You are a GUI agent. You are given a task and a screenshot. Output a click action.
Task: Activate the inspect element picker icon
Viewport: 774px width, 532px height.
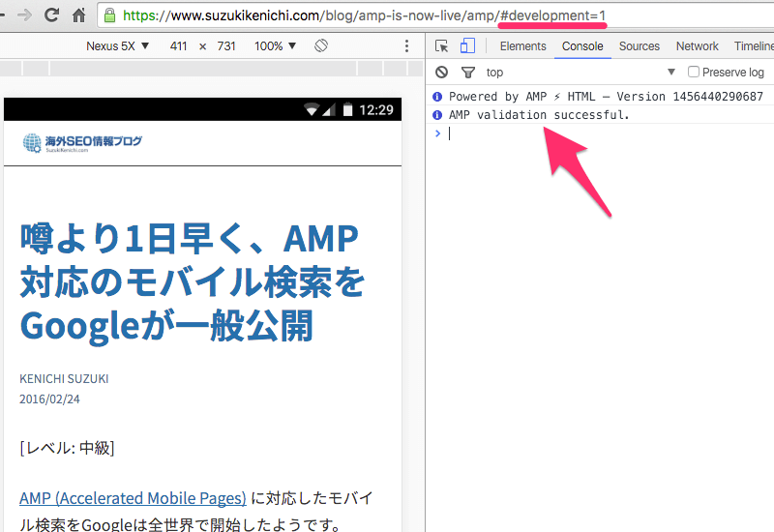pyautogui.click(x=441, y=45)
